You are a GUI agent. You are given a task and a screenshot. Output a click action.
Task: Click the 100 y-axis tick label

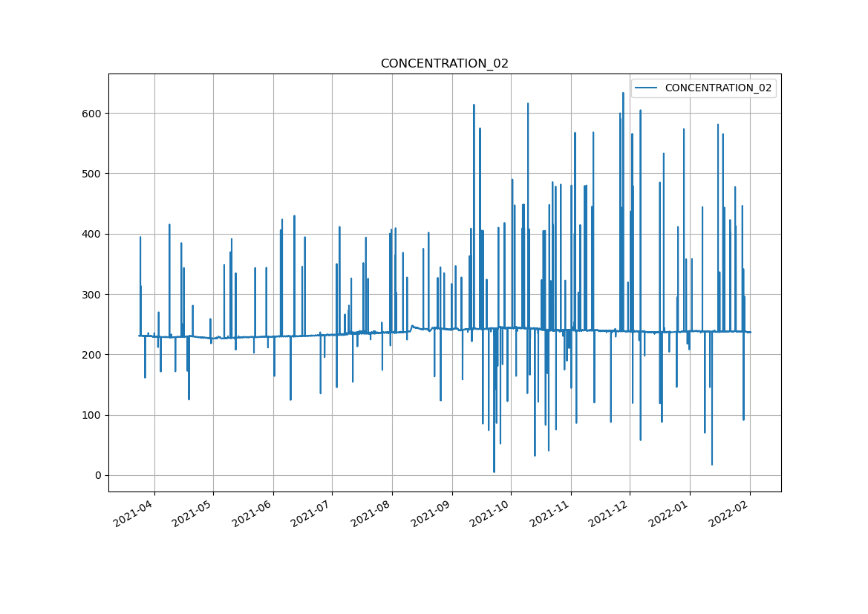[x=91, y=415]
